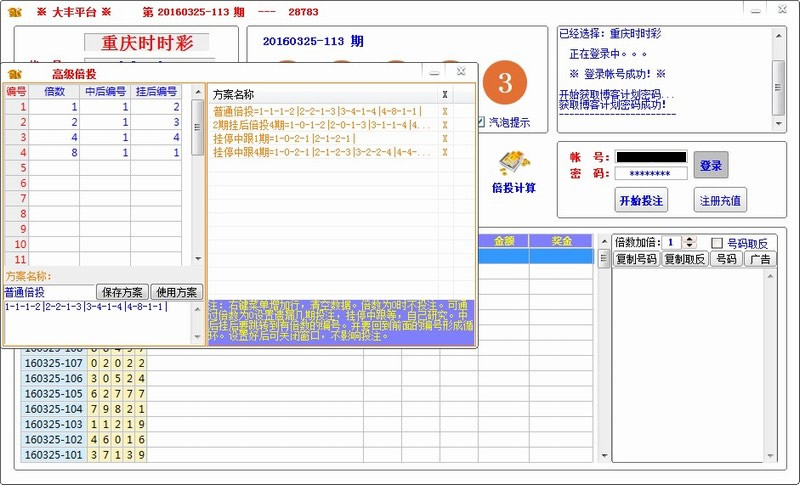This screenshot has height=485, width=800.
Task: Delete the 普通倍投 scheme row with X
Action: (445, 111)
